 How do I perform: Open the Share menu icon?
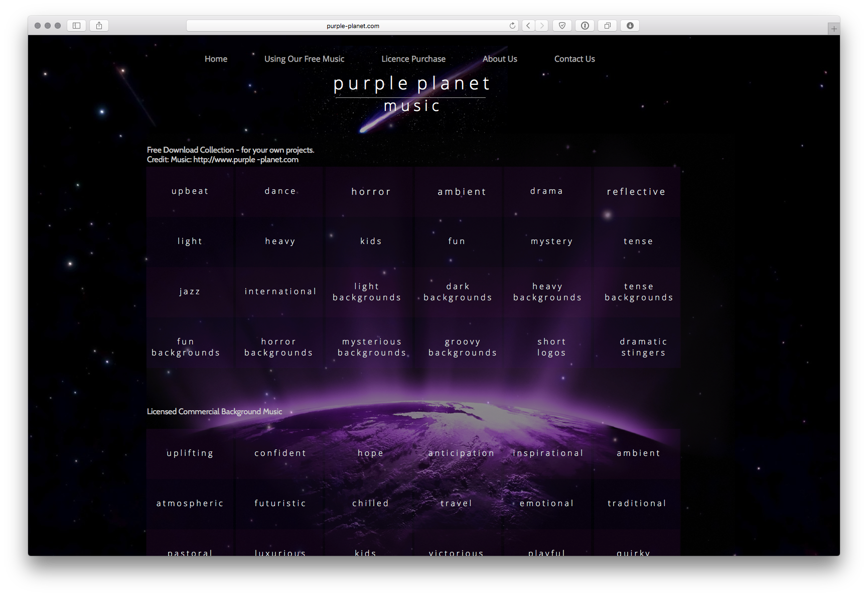tap(99, 26)
